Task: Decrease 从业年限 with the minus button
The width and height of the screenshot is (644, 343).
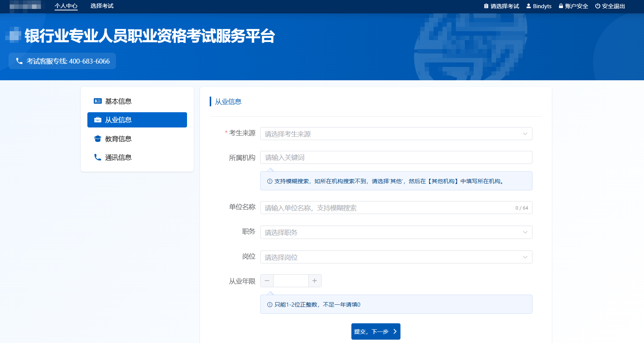Action: (267, 281)
